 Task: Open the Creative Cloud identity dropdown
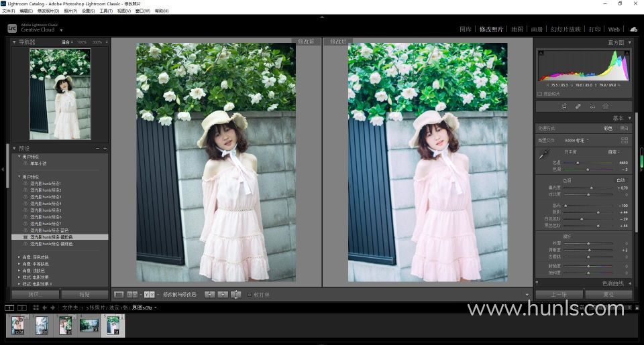coord(61,30)
